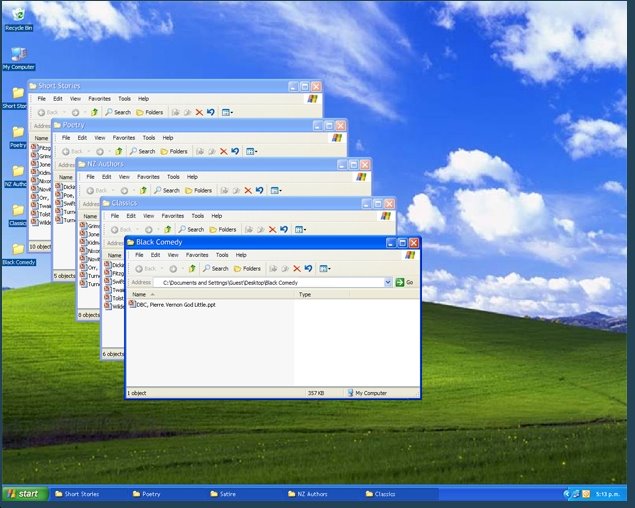Click the Undo icon in Classics window
Viewport: 635px width, 508px height.
pos(284,229)
